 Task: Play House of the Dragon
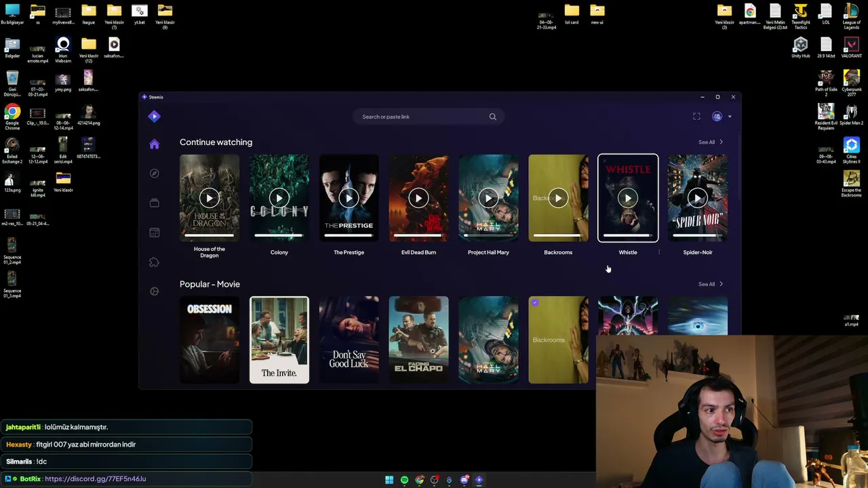point(210,198)
